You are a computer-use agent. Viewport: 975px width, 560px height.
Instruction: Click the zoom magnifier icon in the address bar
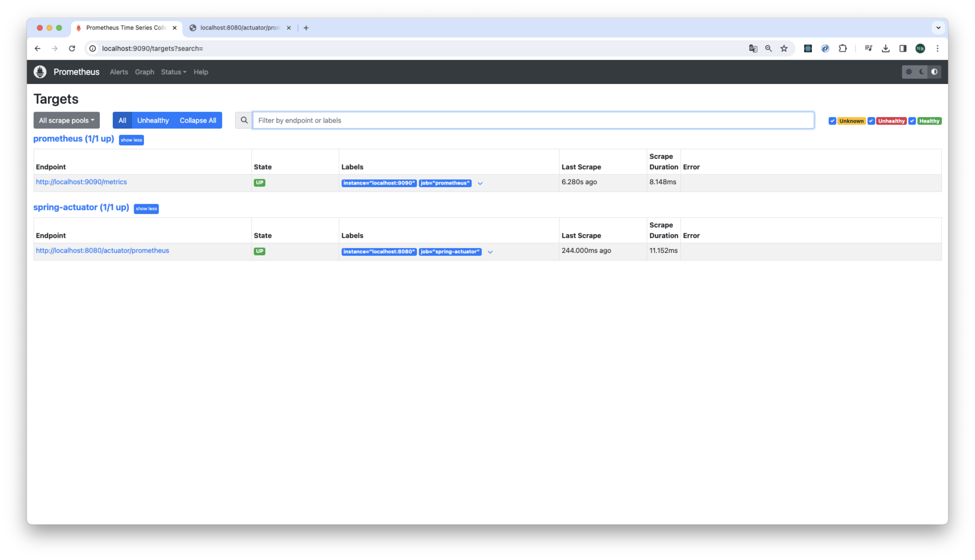pyautogui.click(x=768, y=48)
